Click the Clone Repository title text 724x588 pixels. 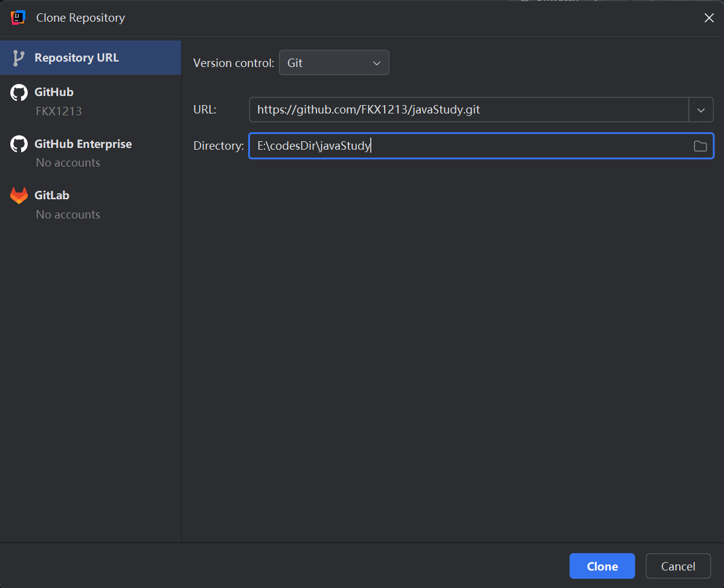(x=80, y=18)
